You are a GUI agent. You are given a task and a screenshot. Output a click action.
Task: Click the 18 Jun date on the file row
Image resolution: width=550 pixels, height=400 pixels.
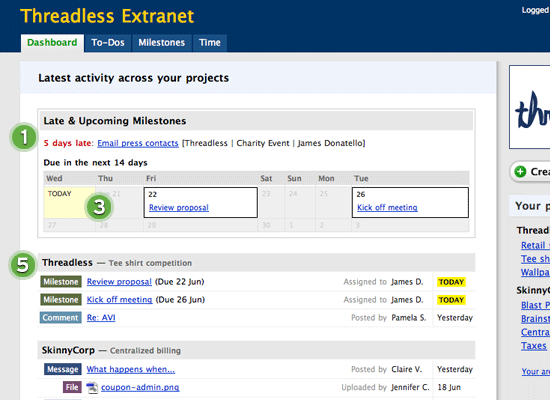(x=449, y=387)
